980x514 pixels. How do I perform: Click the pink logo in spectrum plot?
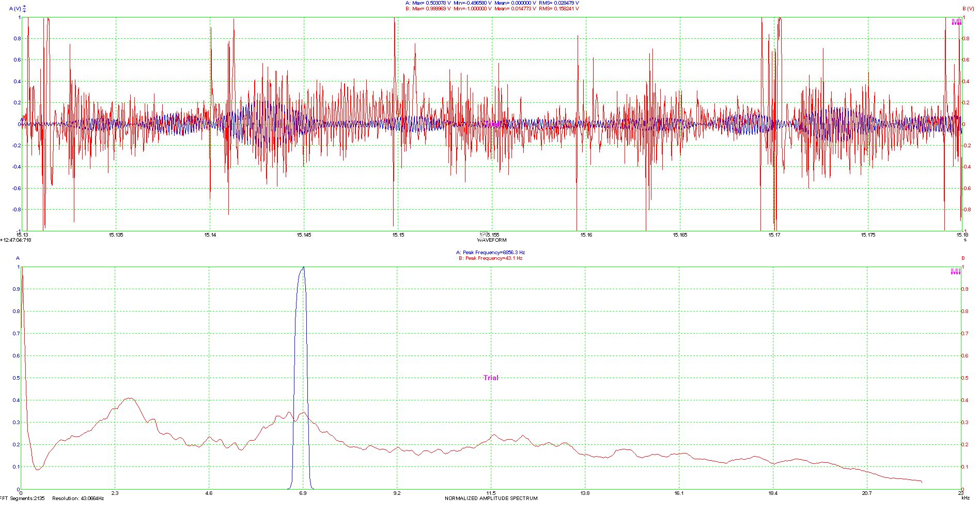[956, 272]
